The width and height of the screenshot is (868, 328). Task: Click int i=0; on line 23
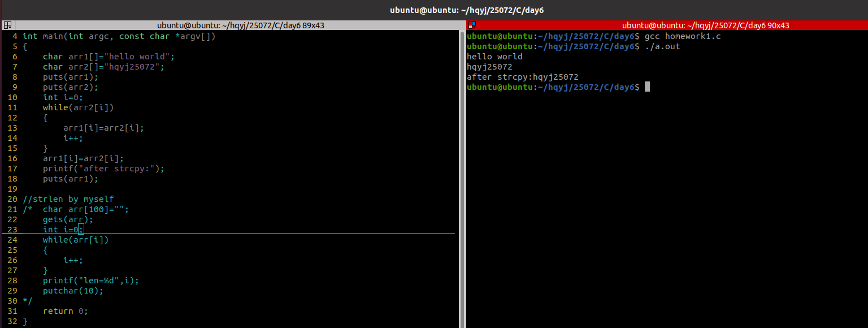[x=63, y=230]
